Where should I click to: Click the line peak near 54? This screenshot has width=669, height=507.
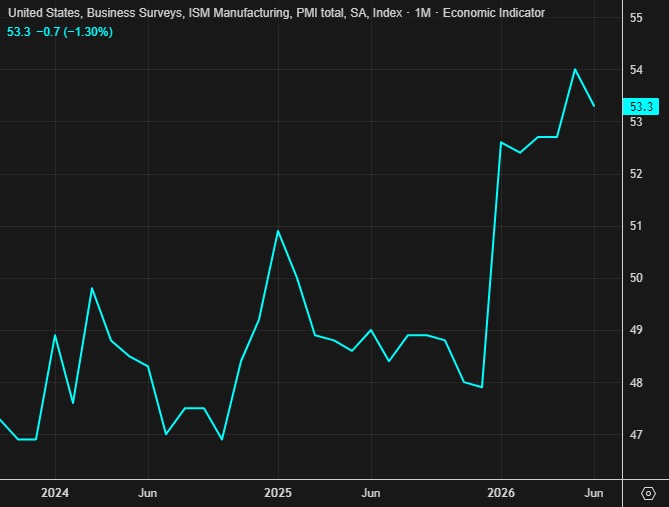point(575,69)
